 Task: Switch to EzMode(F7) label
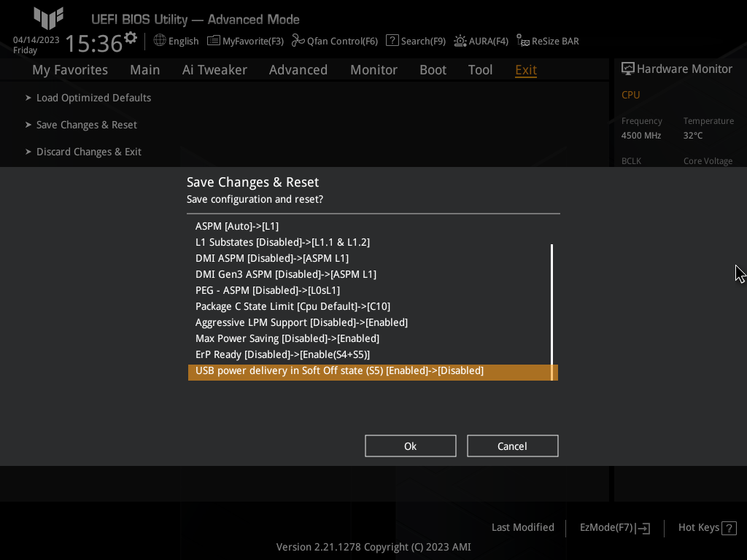(x=606, y=527)
